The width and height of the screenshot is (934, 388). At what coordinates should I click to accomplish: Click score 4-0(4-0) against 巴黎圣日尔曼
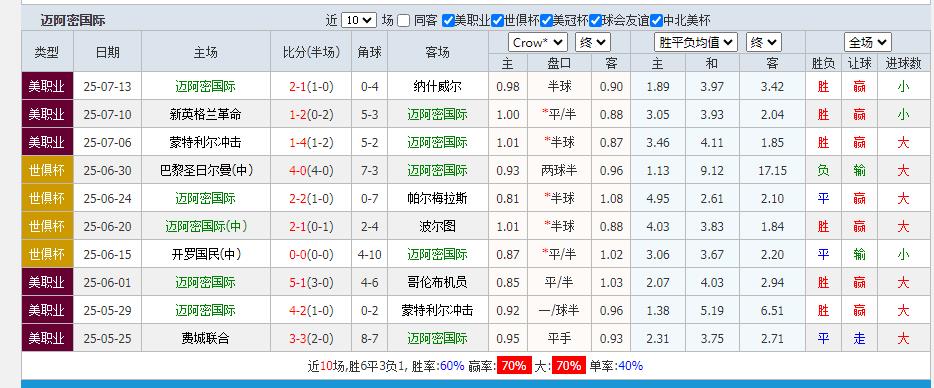click(311, 170)
